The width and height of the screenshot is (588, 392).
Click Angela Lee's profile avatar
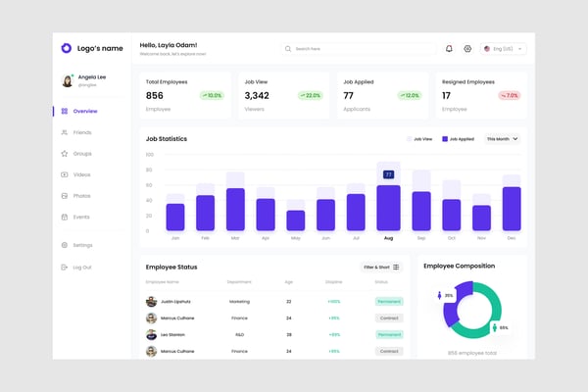tap(68, 80)
